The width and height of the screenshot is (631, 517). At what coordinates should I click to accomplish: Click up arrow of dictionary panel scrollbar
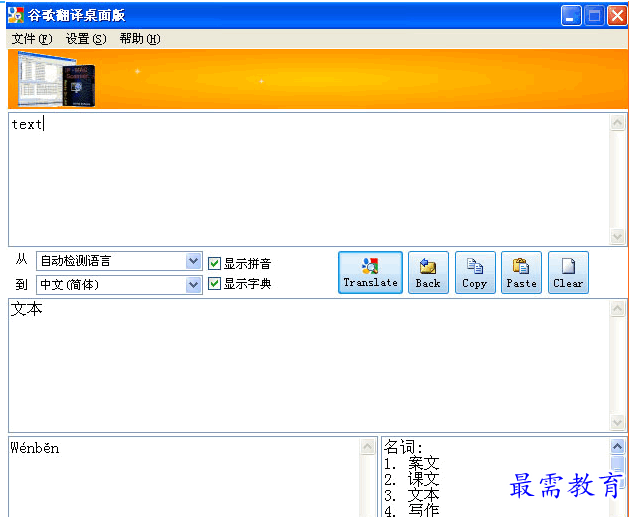coord(617,446)
